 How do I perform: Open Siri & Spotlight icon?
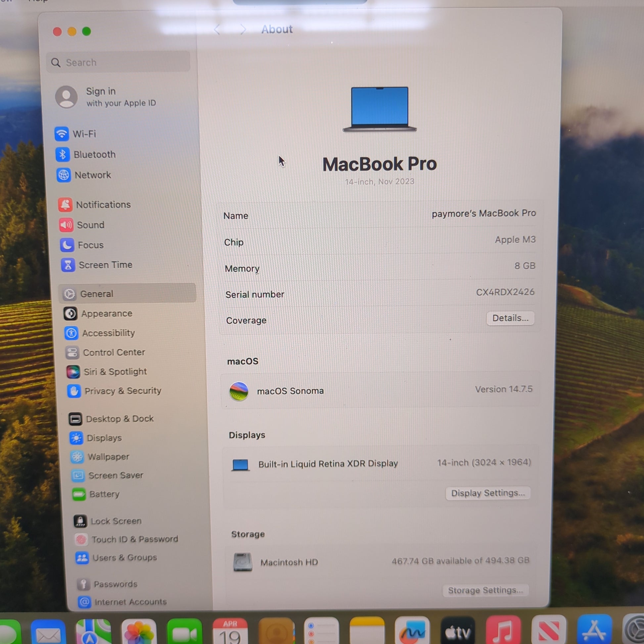73,372
